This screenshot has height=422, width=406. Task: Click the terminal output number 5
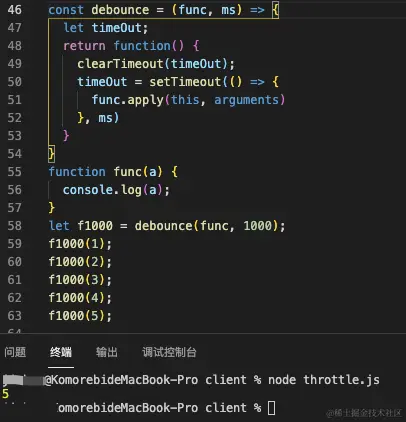click(5, 394)
